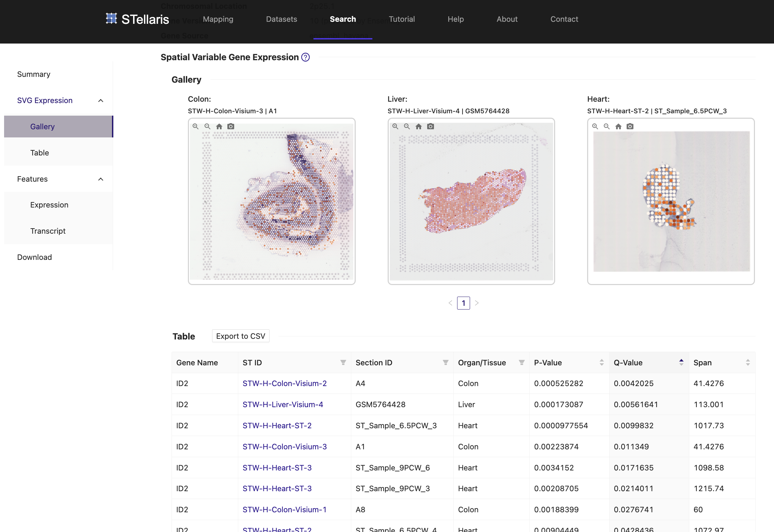Collapse the Features sidebar section
The width and height of the screenshot is (774, 532).
(101, 179)
